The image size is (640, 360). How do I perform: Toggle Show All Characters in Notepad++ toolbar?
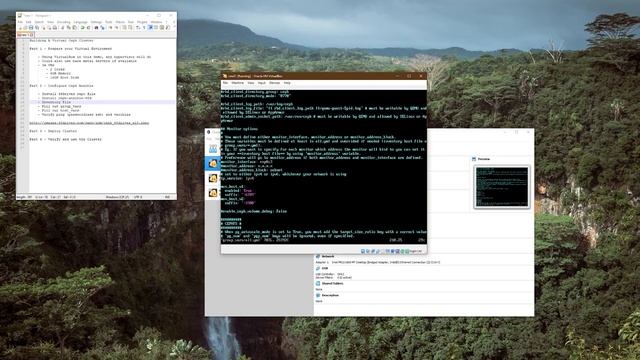[144, 27]
